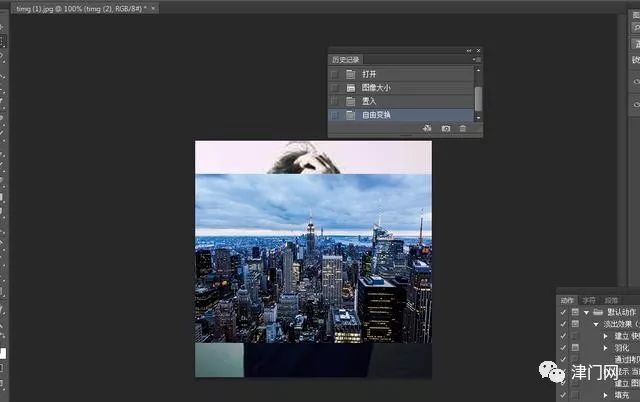This screenshot has height=402, width=640.
Task: Collapse the 淡出效果 action
Action: pyautogui.click(x=596, y=324)
